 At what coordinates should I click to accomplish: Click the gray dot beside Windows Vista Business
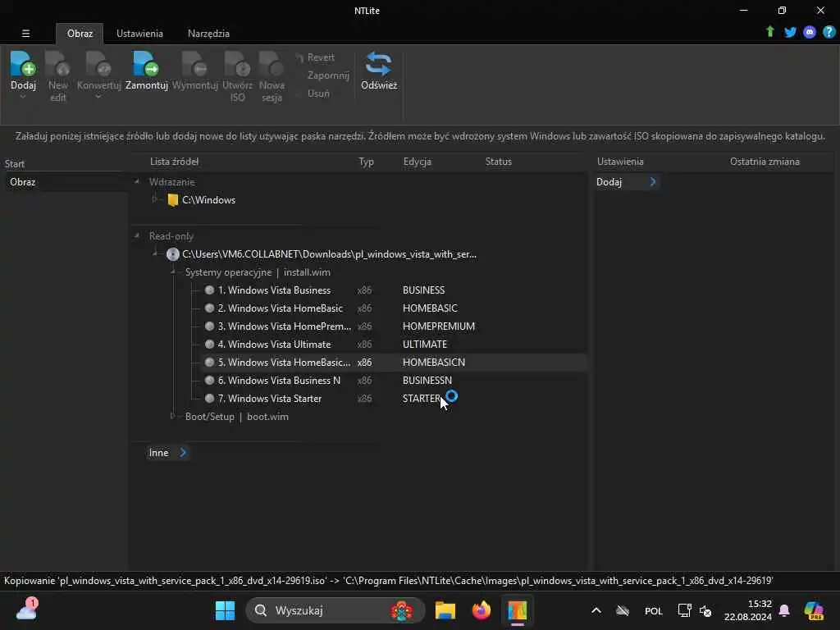[x=209, y=290]
